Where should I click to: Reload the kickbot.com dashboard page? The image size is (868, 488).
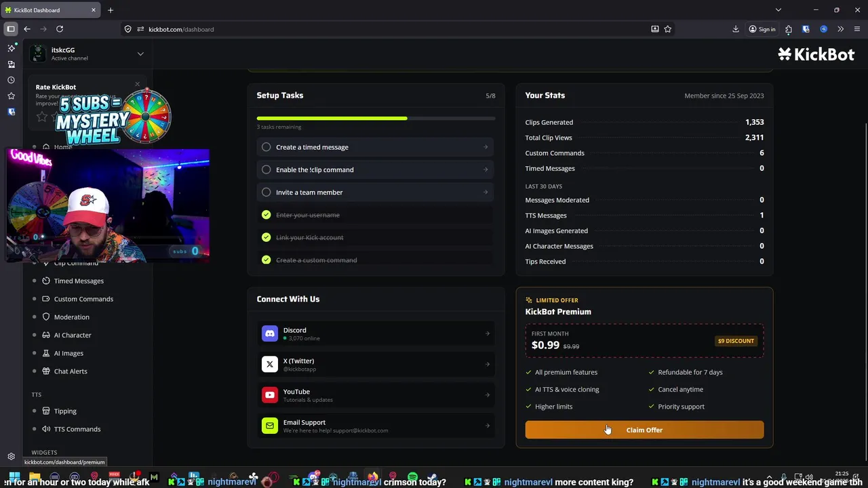pyautogui.click(x=60, y=29)
